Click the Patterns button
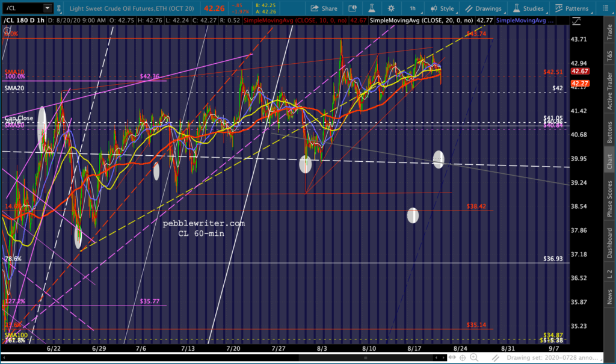The image size is (616, 364). (571, 8)
